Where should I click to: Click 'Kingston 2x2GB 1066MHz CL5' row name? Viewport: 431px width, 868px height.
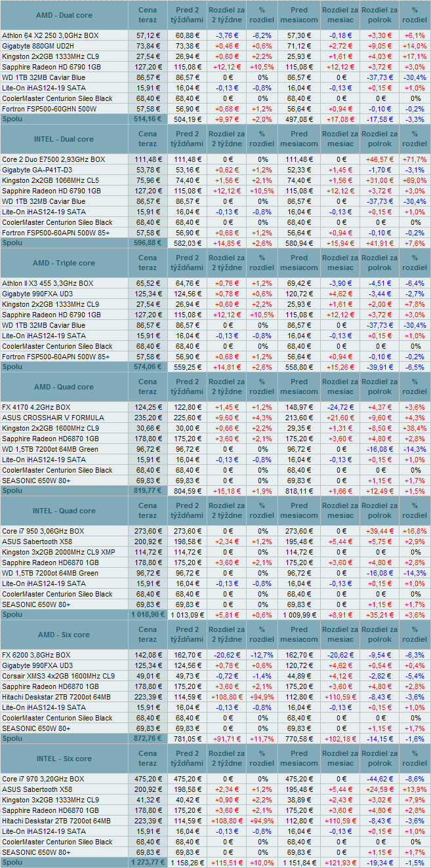(x=51, y=180)
